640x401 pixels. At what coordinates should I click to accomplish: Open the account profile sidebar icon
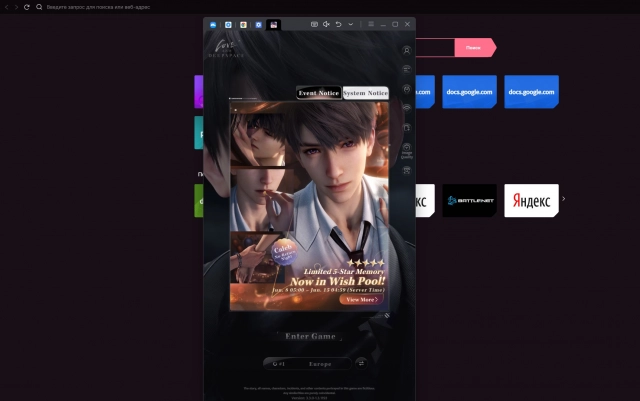pyautogui.click(x=407, y=51)
